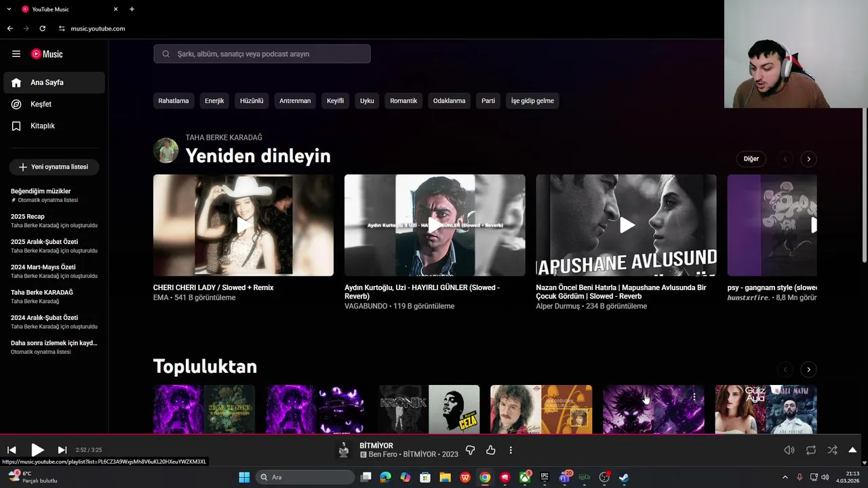This screenshot has width=868, height=488.
Task: Select Romantik mood chip
Action: coord(403,101)
